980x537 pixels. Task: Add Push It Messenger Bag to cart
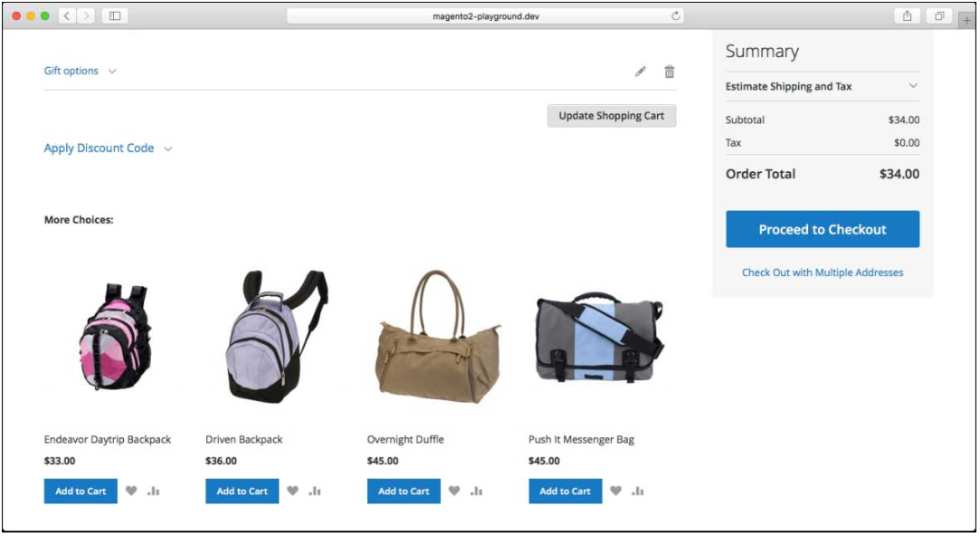point(566,491)
